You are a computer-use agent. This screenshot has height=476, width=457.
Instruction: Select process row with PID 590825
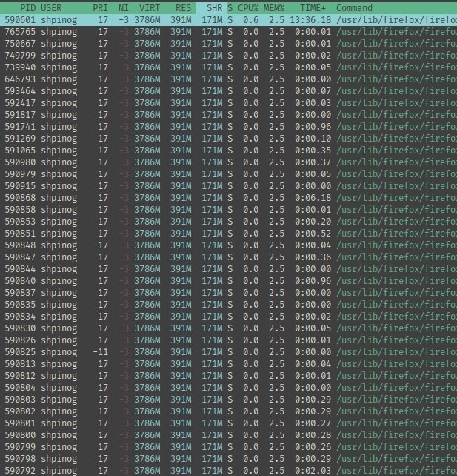pyautogui.click(x=228, y=351)
